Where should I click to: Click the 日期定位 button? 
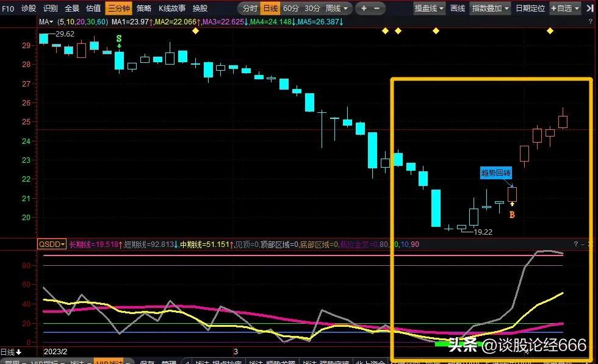(530, 9)
